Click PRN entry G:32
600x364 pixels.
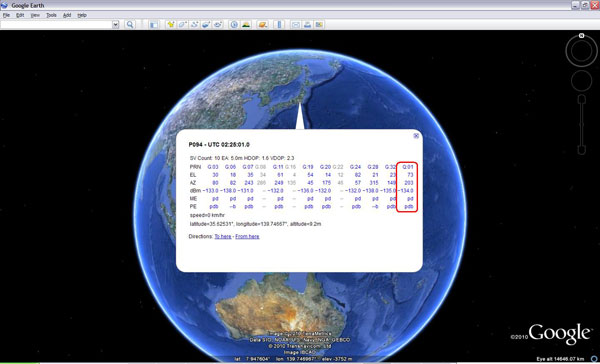coord(390,167)
